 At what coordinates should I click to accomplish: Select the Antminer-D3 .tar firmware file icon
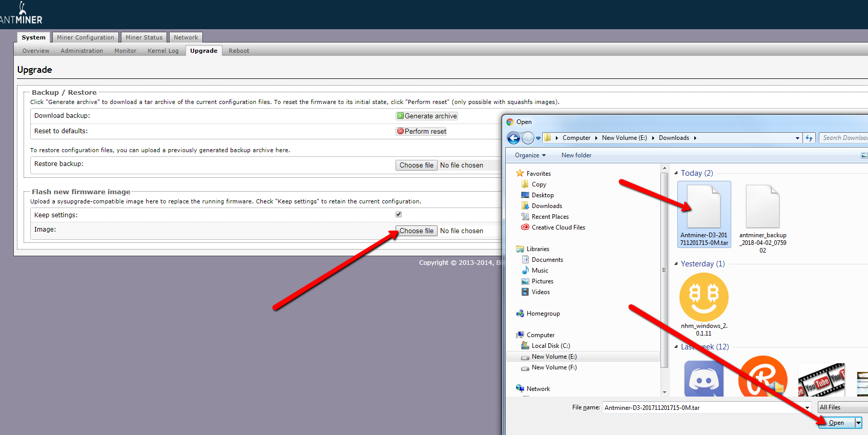coord(704,208)
